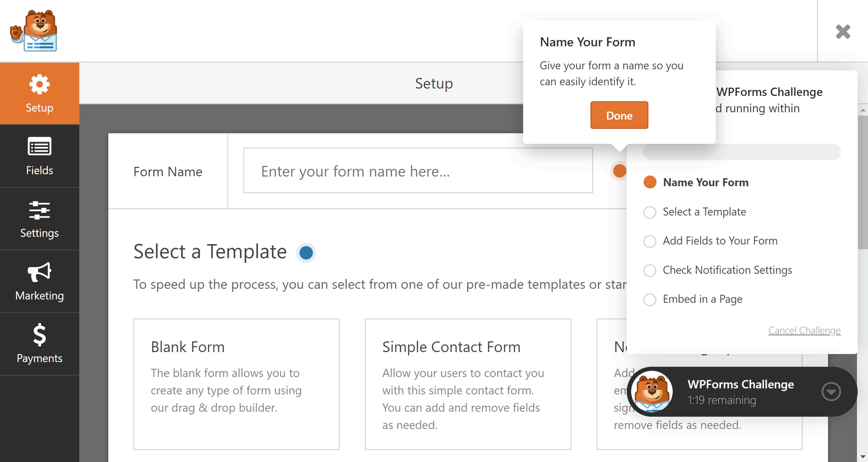The image size is (868, 462).
Task: Click the orange dot next to form name field
Action: click(x=619, y=171)
